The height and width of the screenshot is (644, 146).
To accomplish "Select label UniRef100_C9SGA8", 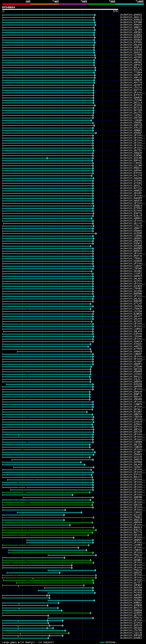I will (131, 336).
